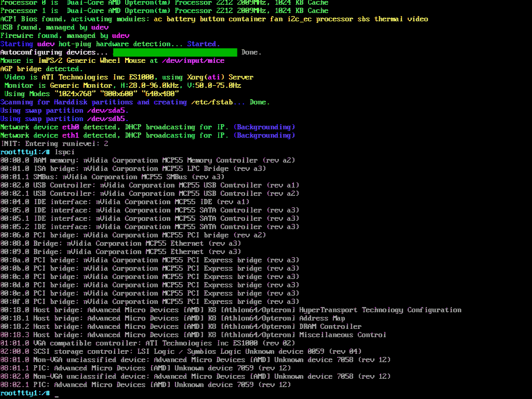532x399 pixels.
Task: Select the "00:02.0 USB Controller" line
Action: [x=150, y=185]
